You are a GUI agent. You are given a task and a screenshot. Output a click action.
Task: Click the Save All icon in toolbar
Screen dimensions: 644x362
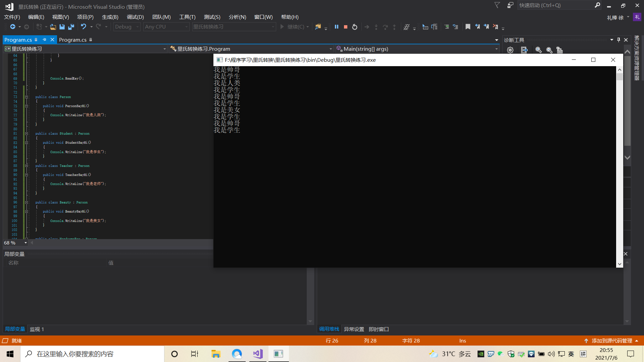point(71,27)
